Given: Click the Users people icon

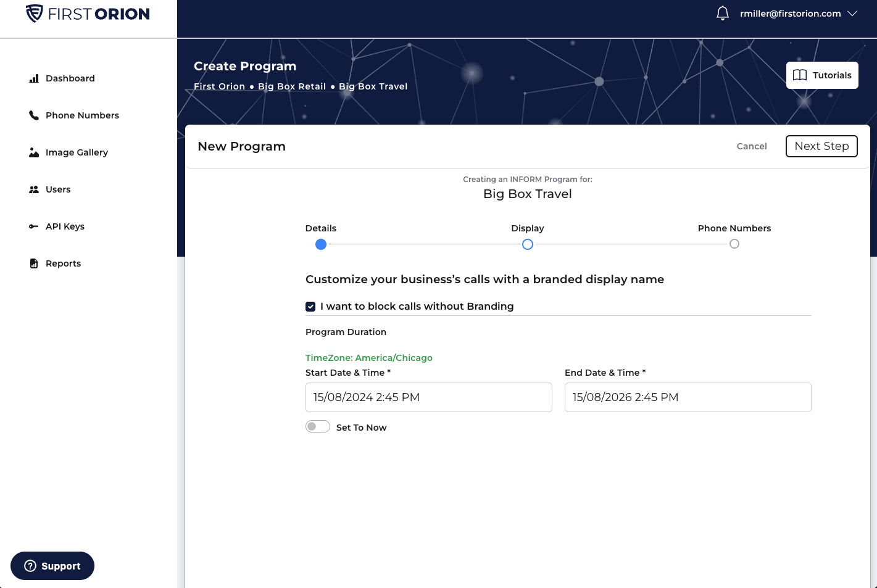Looking at the screenshot, I should 34,189.
